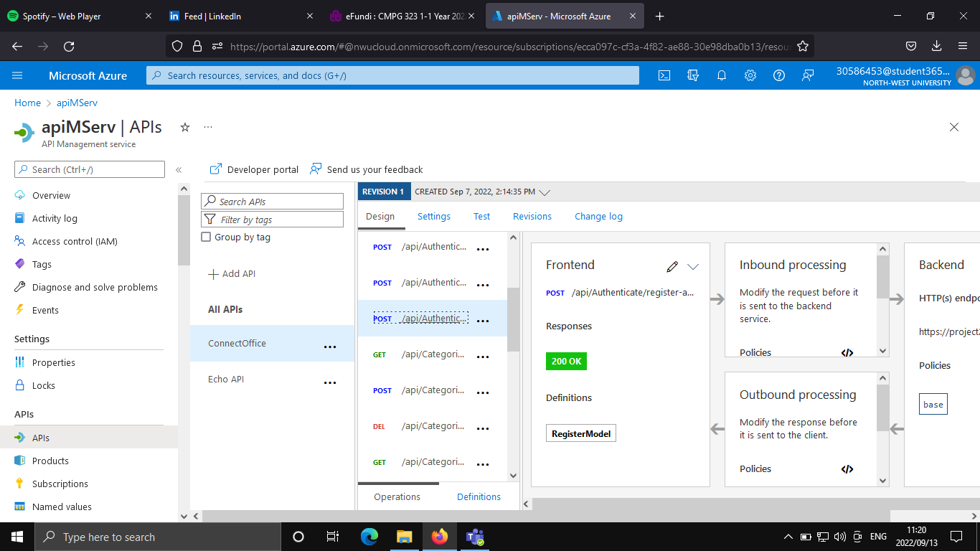Collapse the API list pane

179,170
